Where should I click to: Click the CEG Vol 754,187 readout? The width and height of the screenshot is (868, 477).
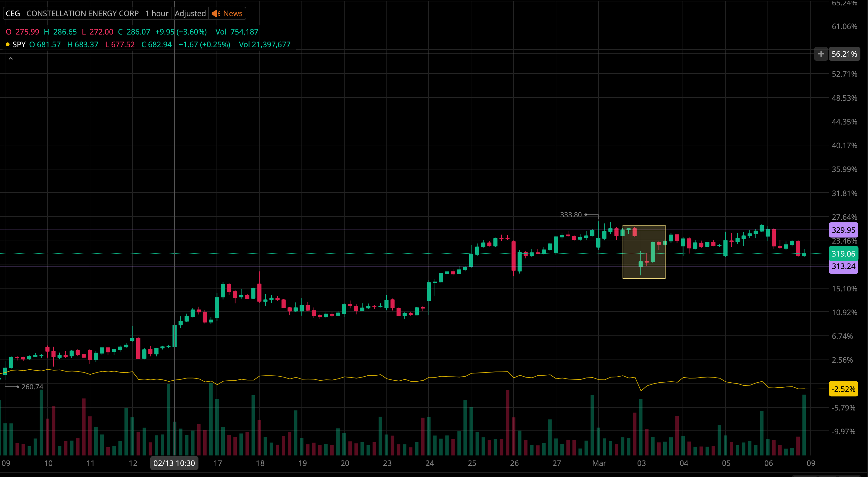click(x=236, y=32)
